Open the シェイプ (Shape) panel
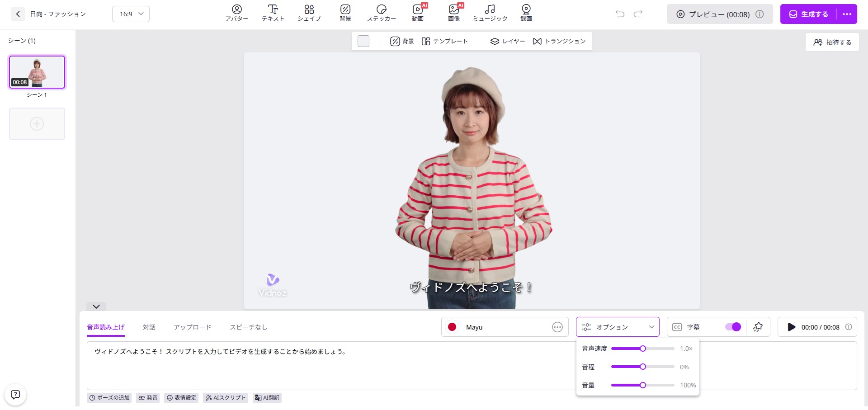 (x=309, y=13)
